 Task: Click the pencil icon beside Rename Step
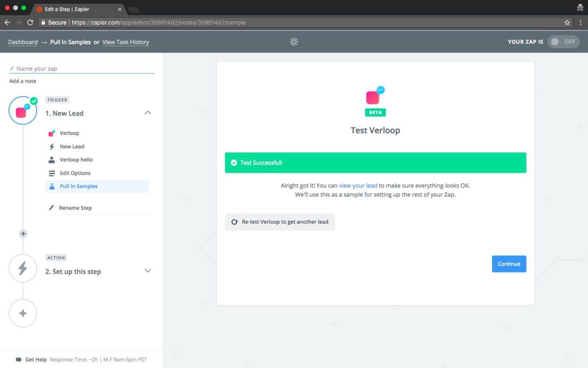51,208
